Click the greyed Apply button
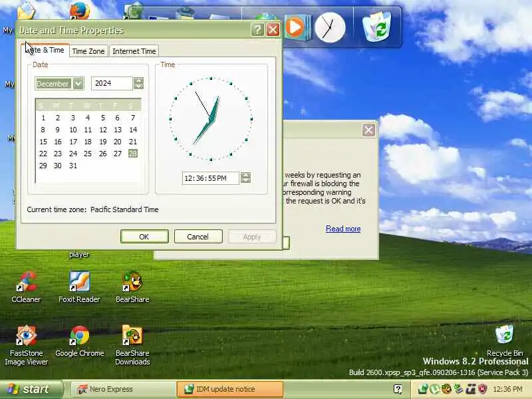The image size is (532, 399). [x=252, y=237]
